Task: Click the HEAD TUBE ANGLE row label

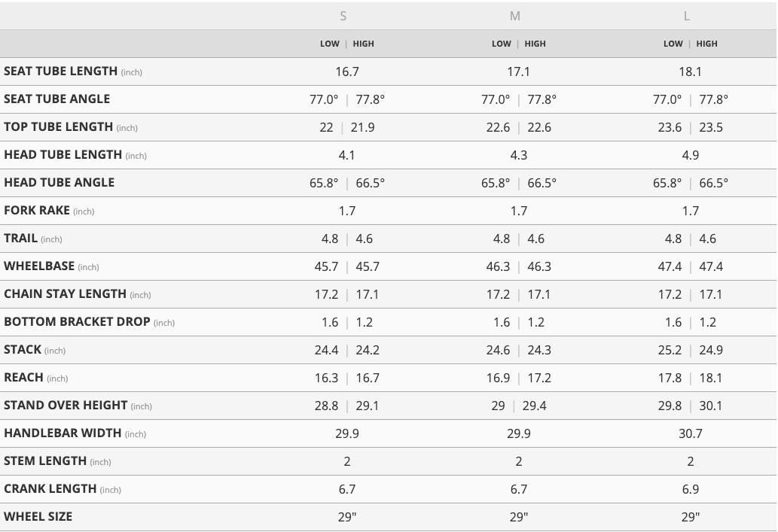Action: 59,183
